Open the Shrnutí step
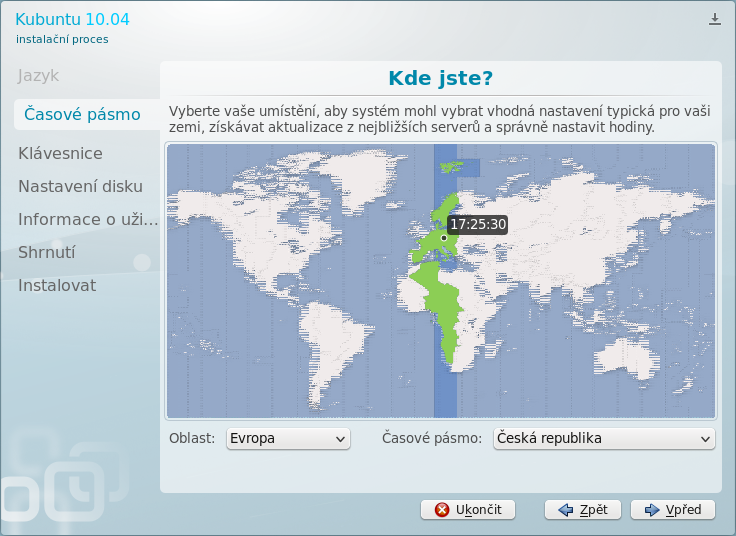 pos(46,253)
